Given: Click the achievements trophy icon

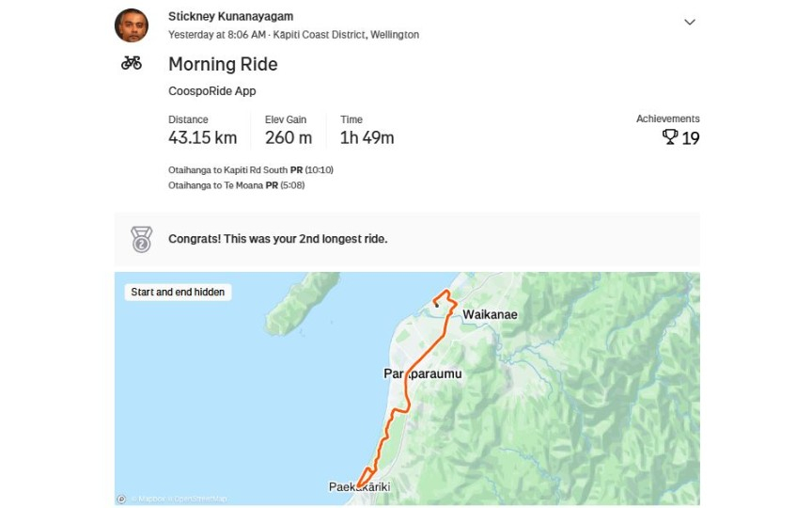Looking at the screenshot, I should pyautogui.click(x=669, y=137).
